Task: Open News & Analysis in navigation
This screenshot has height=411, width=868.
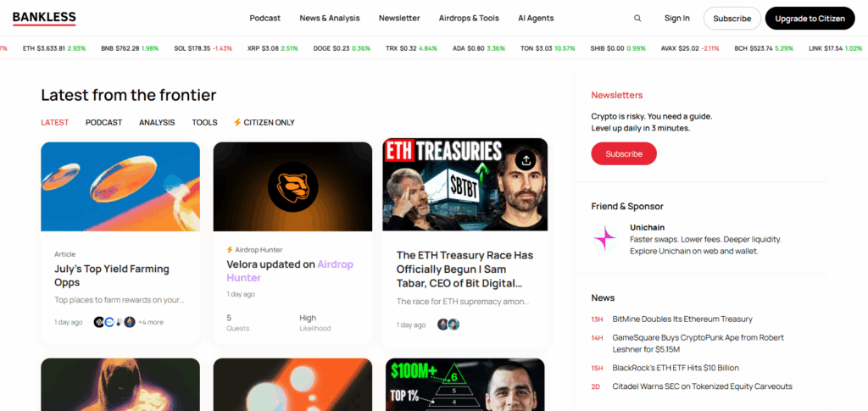Action: click(330, 19)
